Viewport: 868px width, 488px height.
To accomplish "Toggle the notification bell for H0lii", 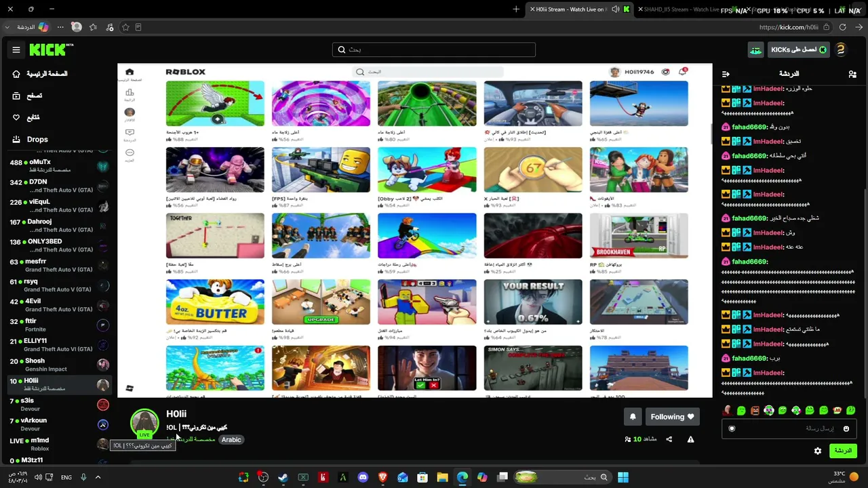I will click(x=633, y=417).
